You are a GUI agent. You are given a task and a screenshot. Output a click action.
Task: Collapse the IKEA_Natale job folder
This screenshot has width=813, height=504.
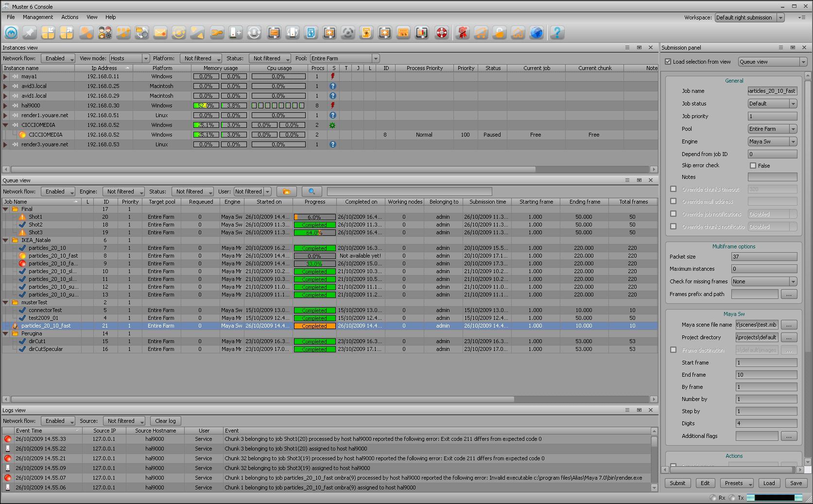pos(6,240)
